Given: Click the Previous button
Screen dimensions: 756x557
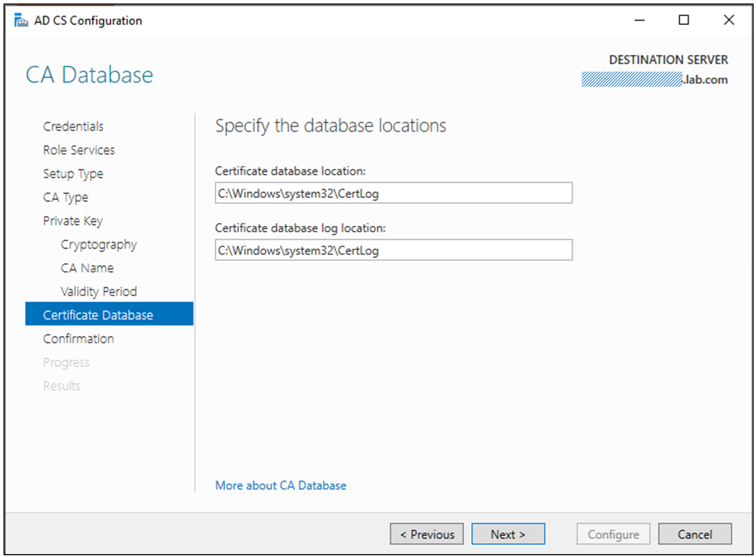Looking at the screenshot, I should 427,534.
